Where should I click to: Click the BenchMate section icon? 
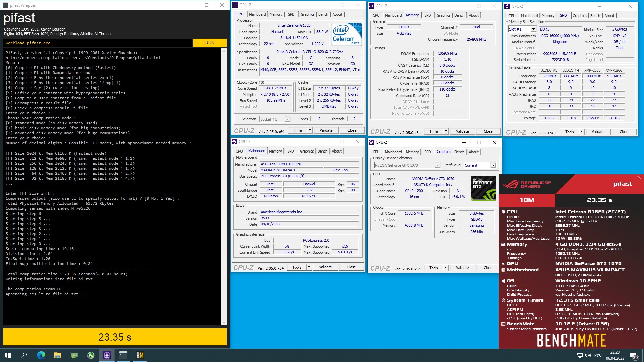pos(503,324)
